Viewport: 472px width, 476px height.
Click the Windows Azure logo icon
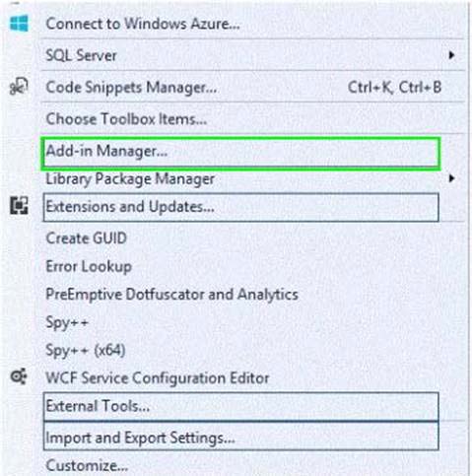click(19, 24)
